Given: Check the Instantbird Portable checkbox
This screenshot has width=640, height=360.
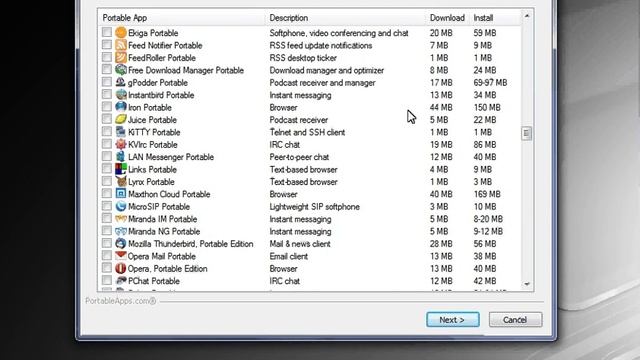Looking at the screenshot, I should pyautogui.click(x=107, y=94).
